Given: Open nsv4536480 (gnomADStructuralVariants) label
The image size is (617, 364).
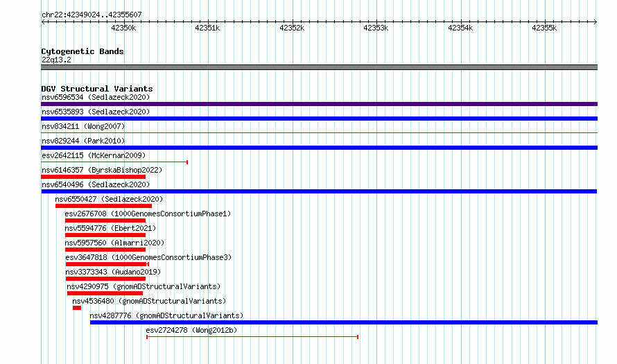Looking at the screenshot, I should pos(149,301).
